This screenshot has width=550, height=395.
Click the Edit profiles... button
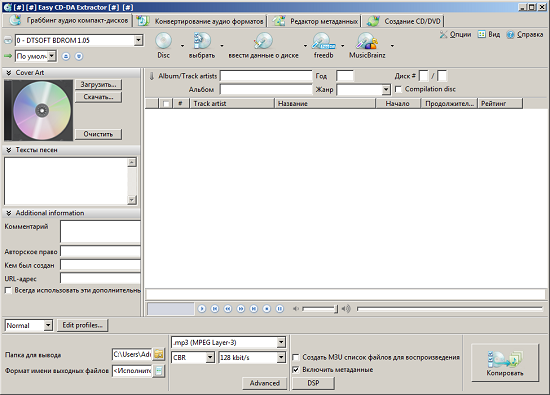[82, 325]
